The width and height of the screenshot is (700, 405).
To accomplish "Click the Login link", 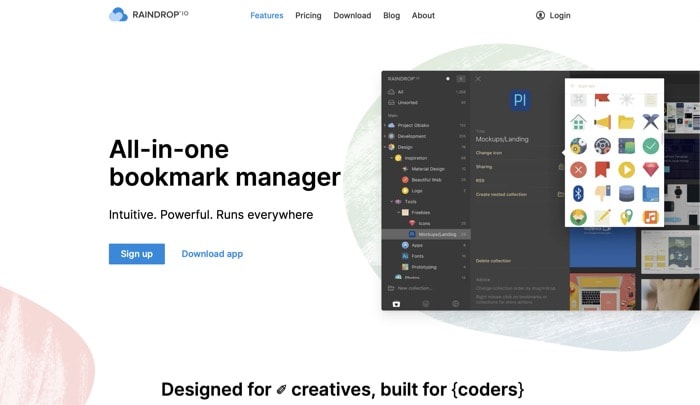I will 560,15.
